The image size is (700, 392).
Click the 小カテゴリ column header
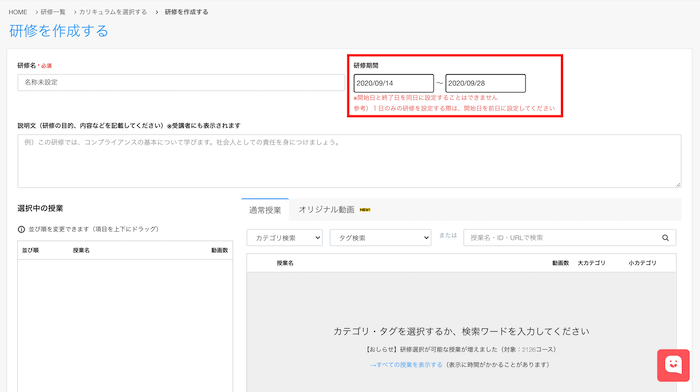point(642,263)
